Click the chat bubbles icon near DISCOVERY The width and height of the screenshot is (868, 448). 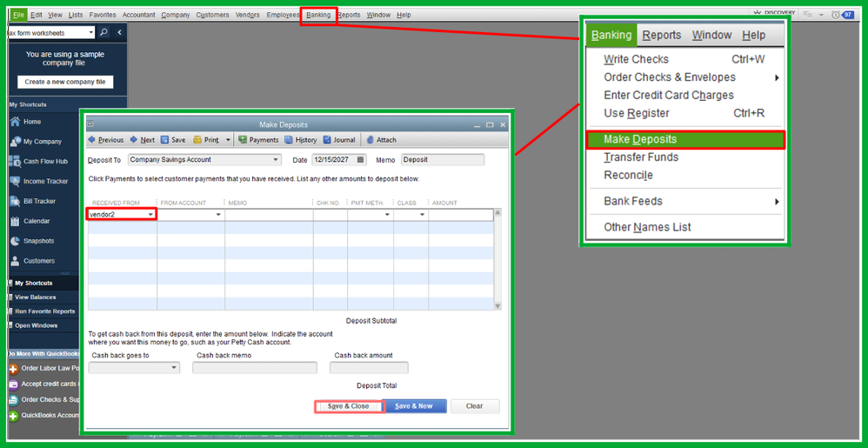pos(808,15)
